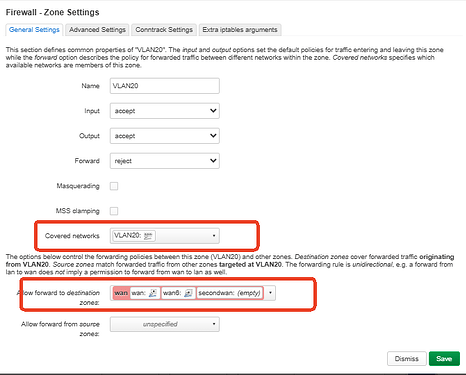This screenshot has height=375, width=466.
Task: Enable the Masquerading checkbox
Action: [x=114, y=186]
